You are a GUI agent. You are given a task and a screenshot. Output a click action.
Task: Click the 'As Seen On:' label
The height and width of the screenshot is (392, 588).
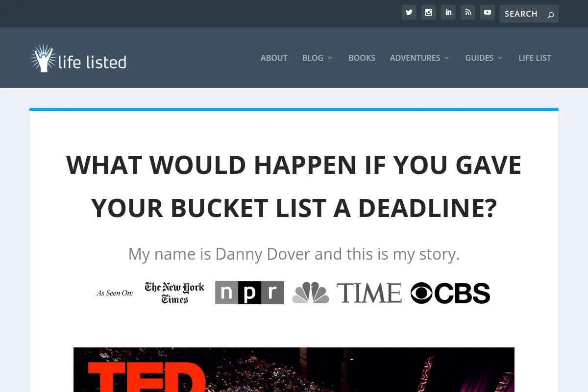115,293
